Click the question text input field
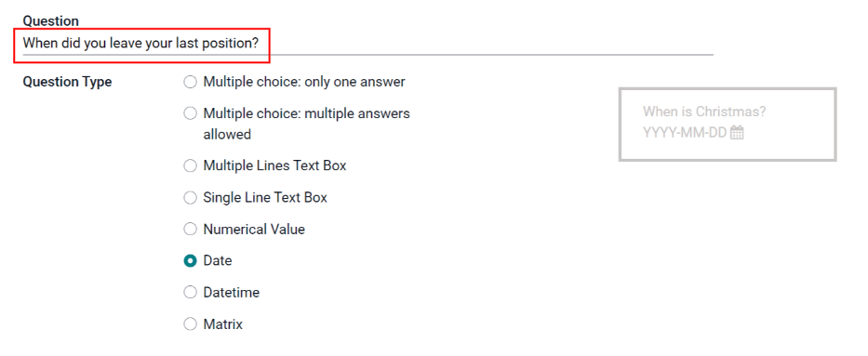Screen dimensions: 868x356 tap(367, 43)
